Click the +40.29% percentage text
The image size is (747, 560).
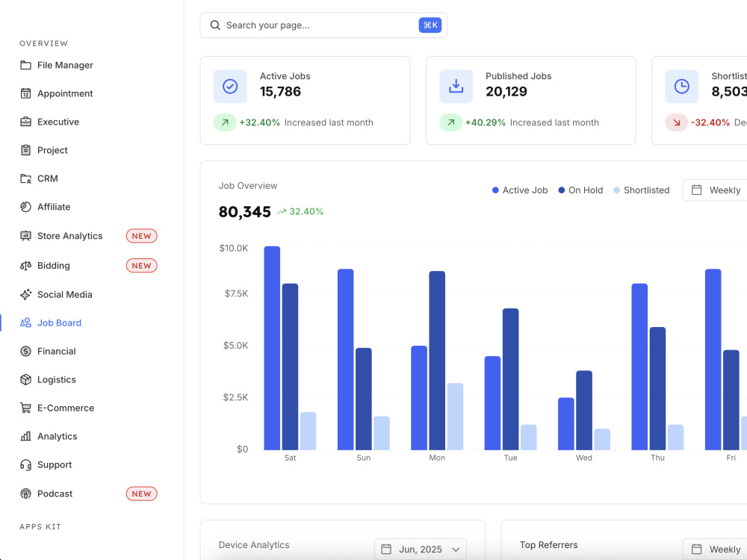(x=485, y=122)
